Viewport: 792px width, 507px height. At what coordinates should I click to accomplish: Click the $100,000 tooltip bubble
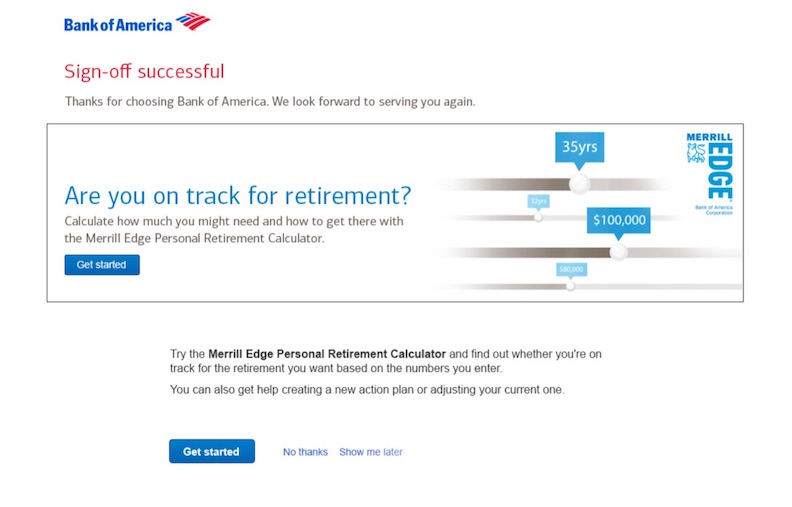tap(619, 221)
